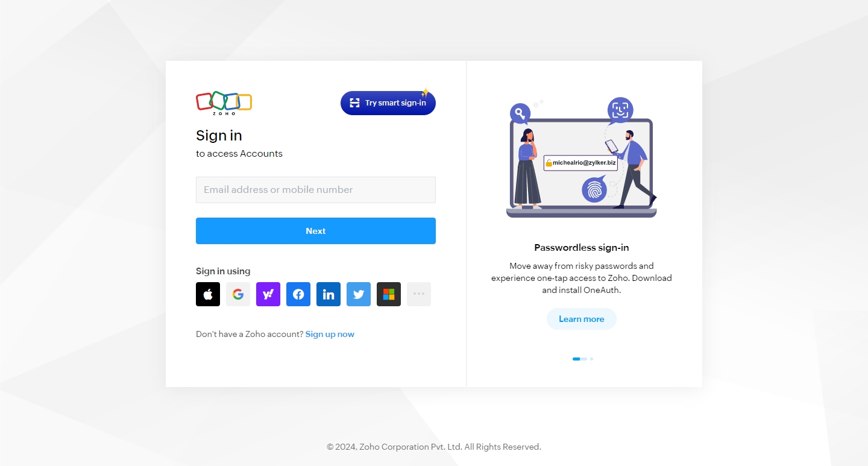The width and height of the screenshot is (868, 466).
Task: Click the 'to access Accounts' text
Action: [x=239, y=154]
